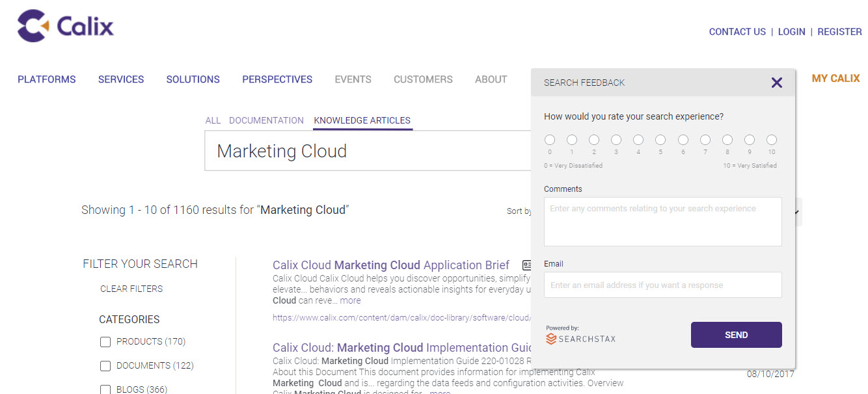Select rating 0, Very Dissatisfied
868x394 pixels.
(550, 138)
